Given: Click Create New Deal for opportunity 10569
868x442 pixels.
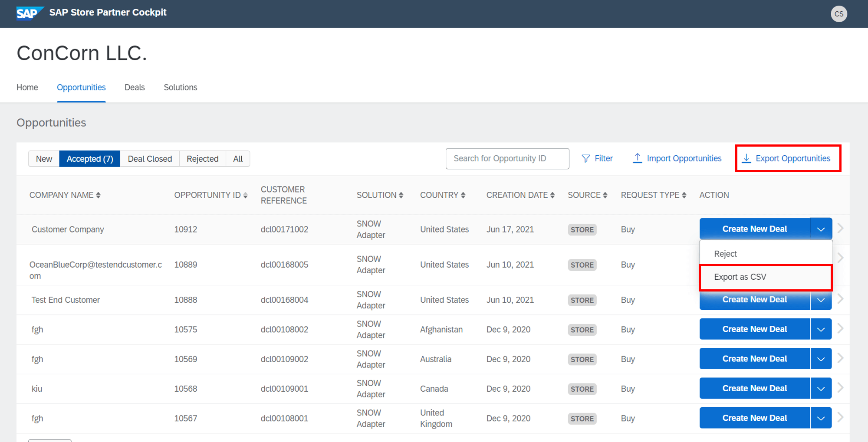Looking at the screenshot, I should coord(755,359).
